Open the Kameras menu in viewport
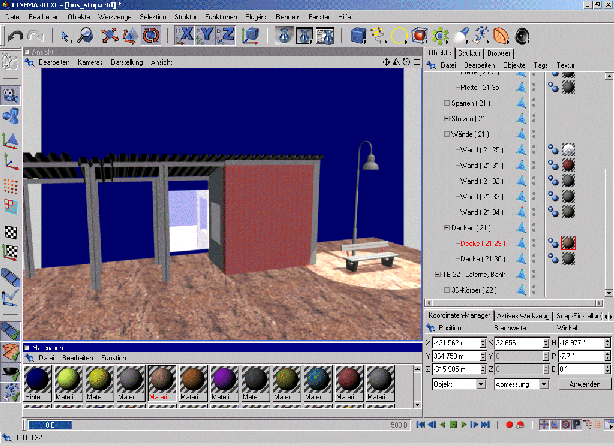 point(90,62)
